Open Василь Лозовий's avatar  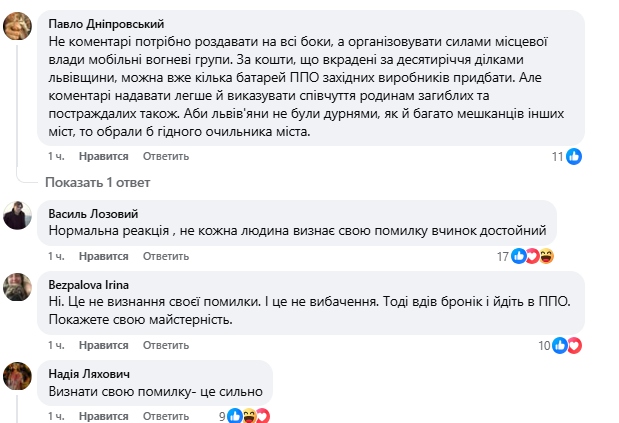coord(16,215)
